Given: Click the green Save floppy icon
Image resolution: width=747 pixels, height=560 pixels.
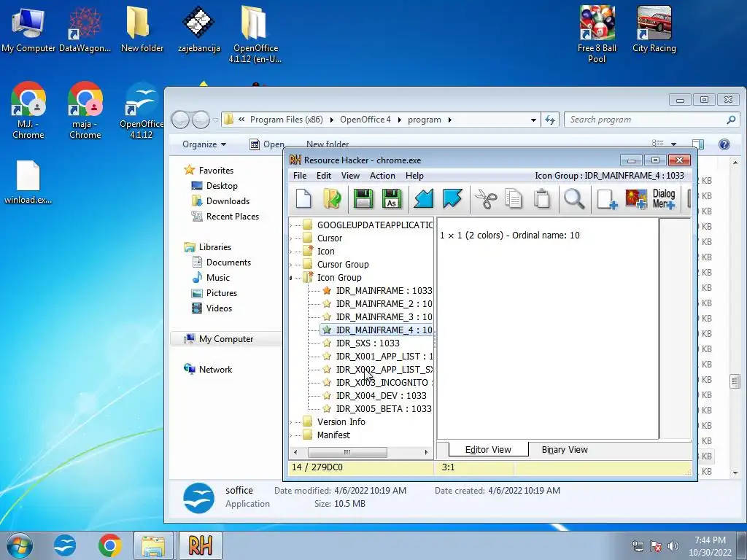Looking at the screenshot, I should pos(363,198).
